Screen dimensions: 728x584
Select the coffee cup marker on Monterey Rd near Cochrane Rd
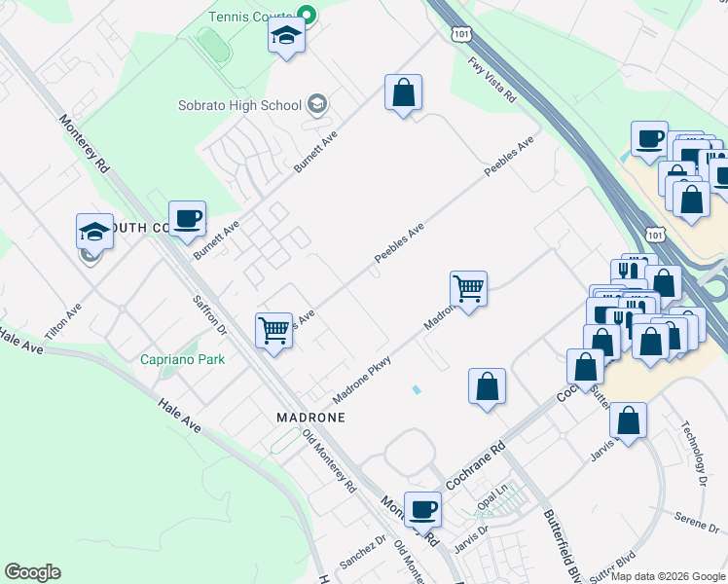[x=422, y=512]
